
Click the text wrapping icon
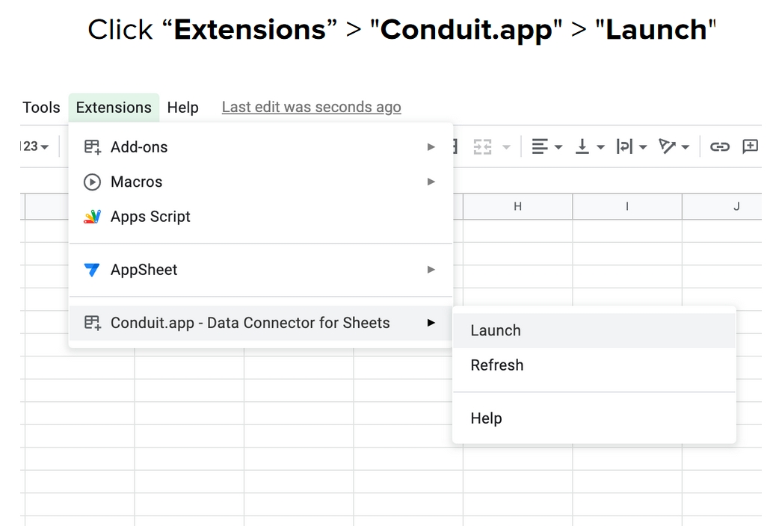tap(624, 146)
